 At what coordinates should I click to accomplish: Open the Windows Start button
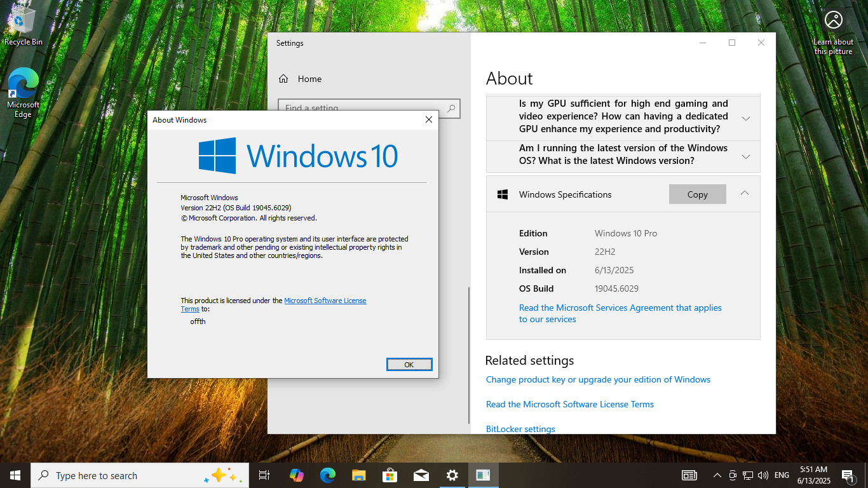point(15,475)
